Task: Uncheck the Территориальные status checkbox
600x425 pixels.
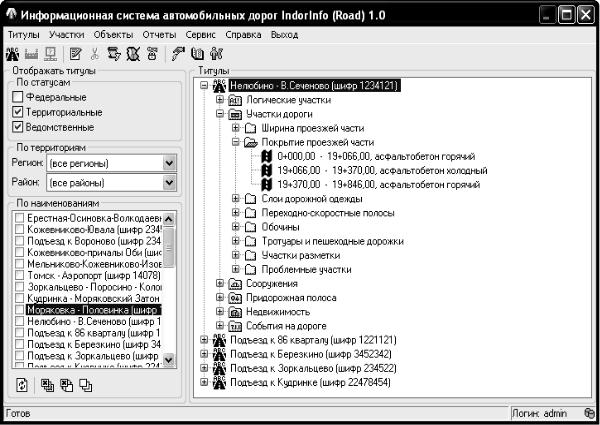Action: click(17, 112)
